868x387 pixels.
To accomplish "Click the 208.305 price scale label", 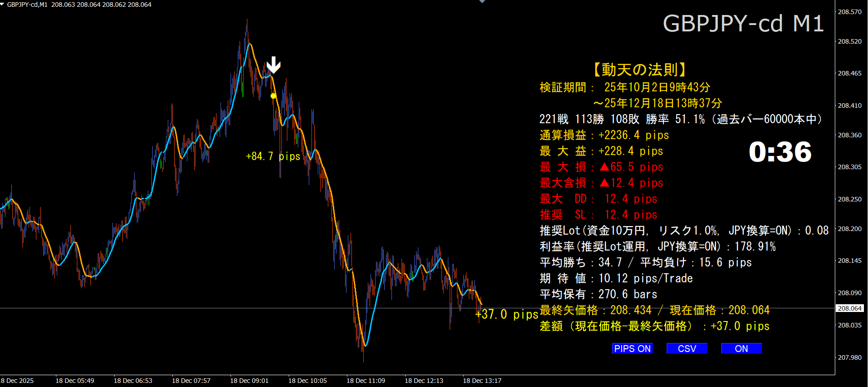I will pyautogui.click(x=850, y=167).
